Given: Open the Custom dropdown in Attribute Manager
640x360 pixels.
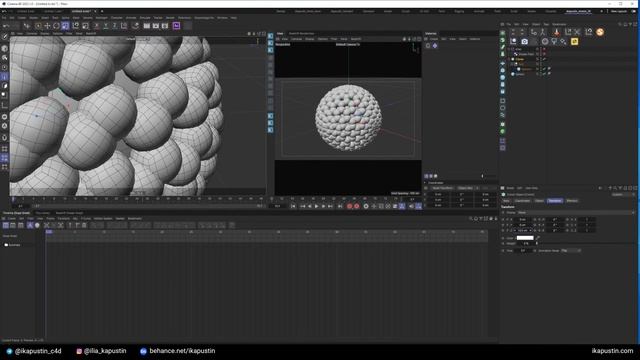Looking at the screenshot, I should point(623,195).
